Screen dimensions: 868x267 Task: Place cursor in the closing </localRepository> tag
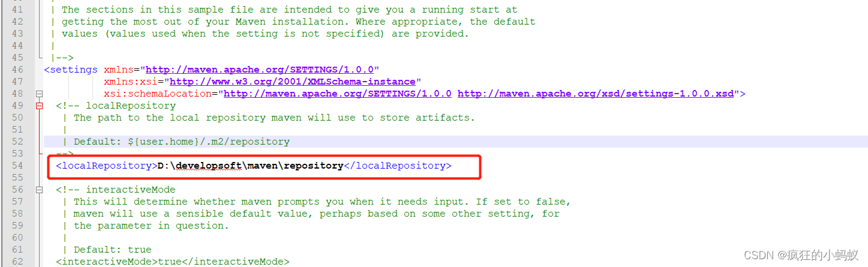click(398, 166)
